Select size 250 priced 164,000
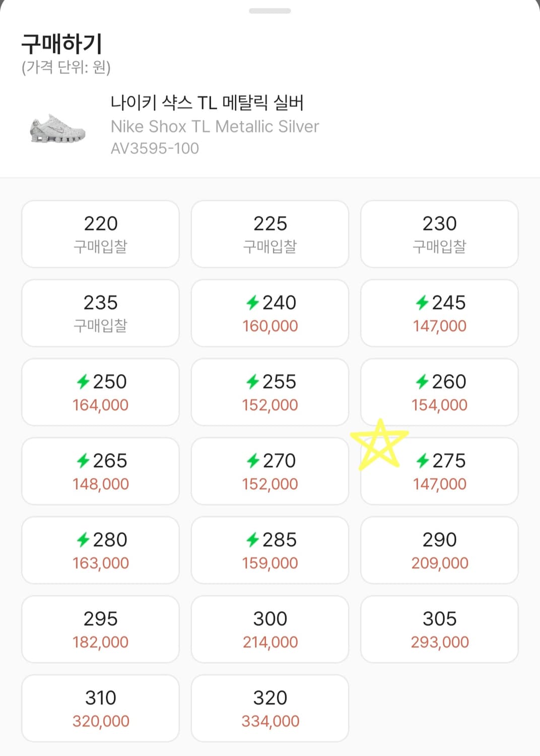 100,392
